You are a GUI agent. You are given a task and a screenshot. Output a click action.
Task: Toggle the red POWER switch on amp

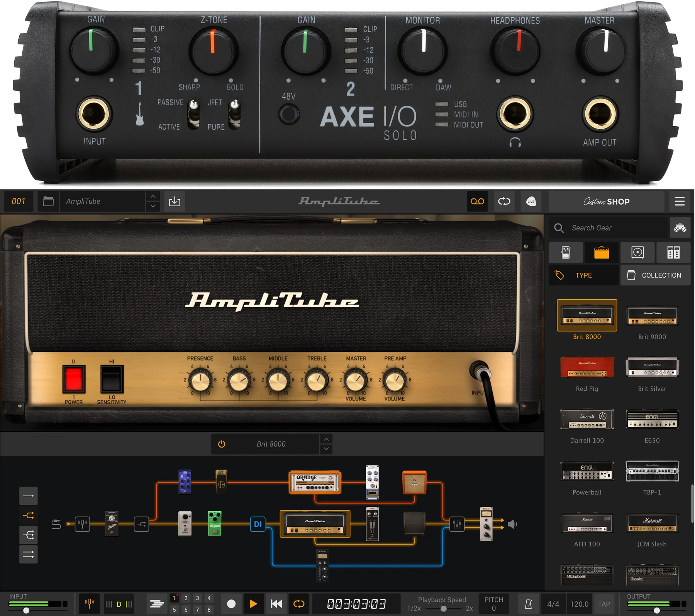(x=73, y=379)
